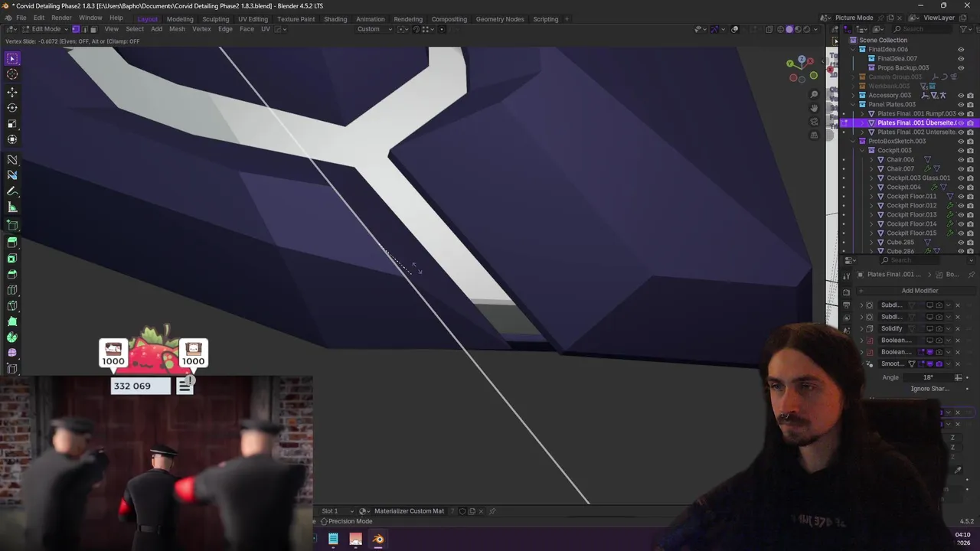
Task: Switch to the Geometry Nodes workspace tab
Action: coord(500,19)
